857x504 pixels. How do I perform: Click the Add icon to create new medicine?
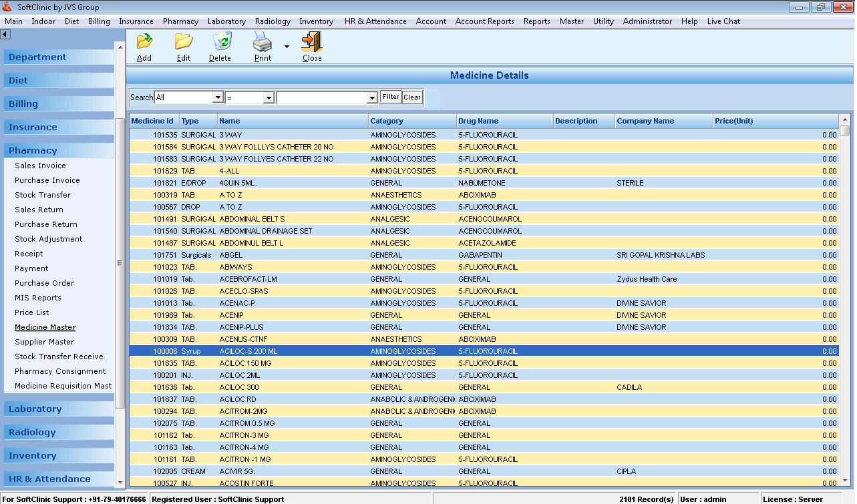click(144, 45)
